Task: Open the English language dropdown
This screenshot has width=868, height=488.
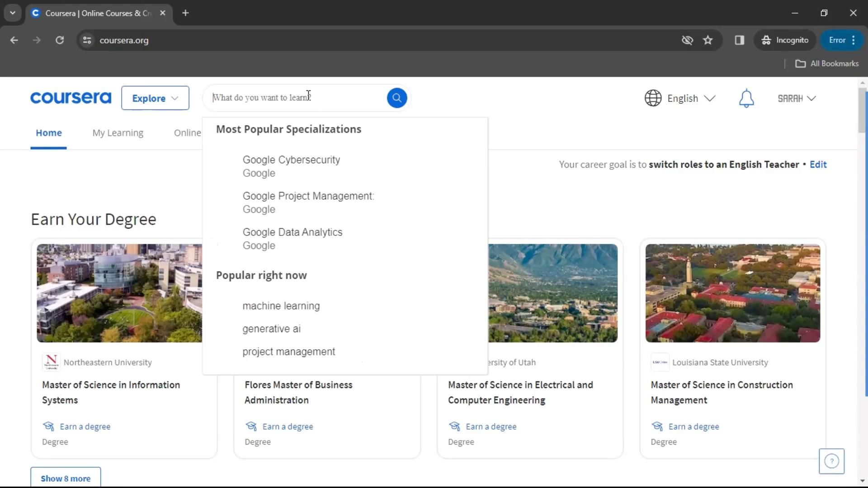Action: click(691, 99)
